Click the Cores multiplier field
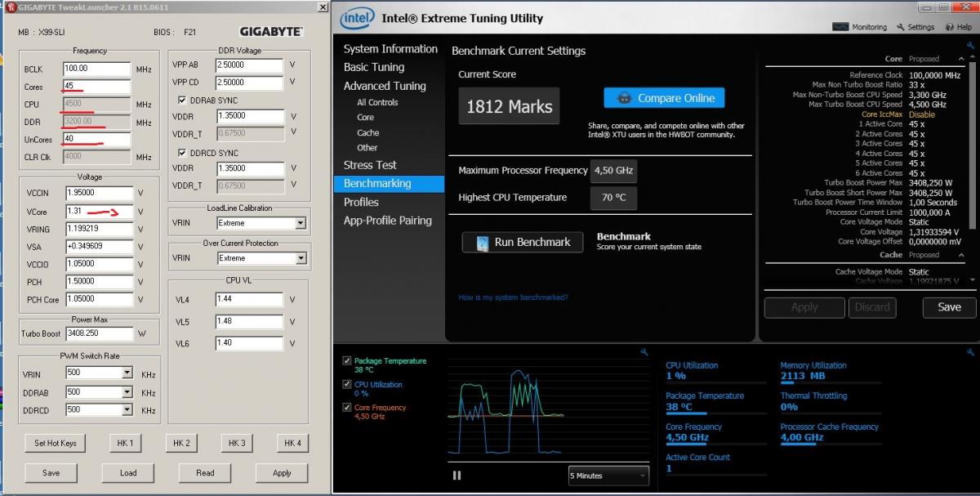The image size is (980, 496). (x=96, y=87)
